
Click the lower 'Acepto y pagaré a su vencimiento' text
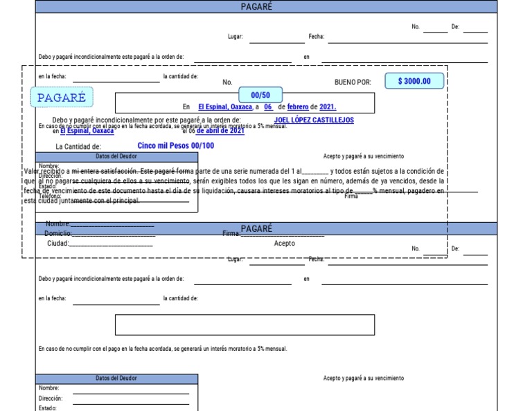(364, 378)
